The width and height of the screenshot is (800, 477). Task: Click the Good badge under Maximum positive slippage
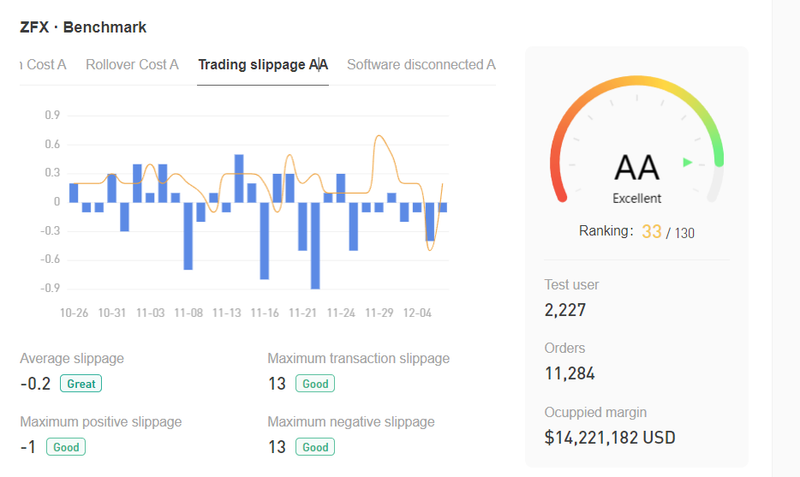[x=66, y=447]
